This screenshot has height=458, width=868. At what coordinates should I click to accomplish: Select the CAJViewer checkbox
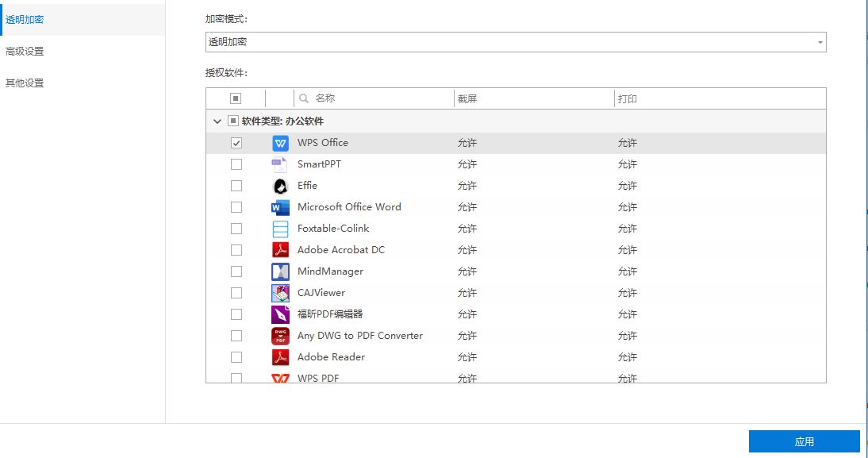click(236, 293)
